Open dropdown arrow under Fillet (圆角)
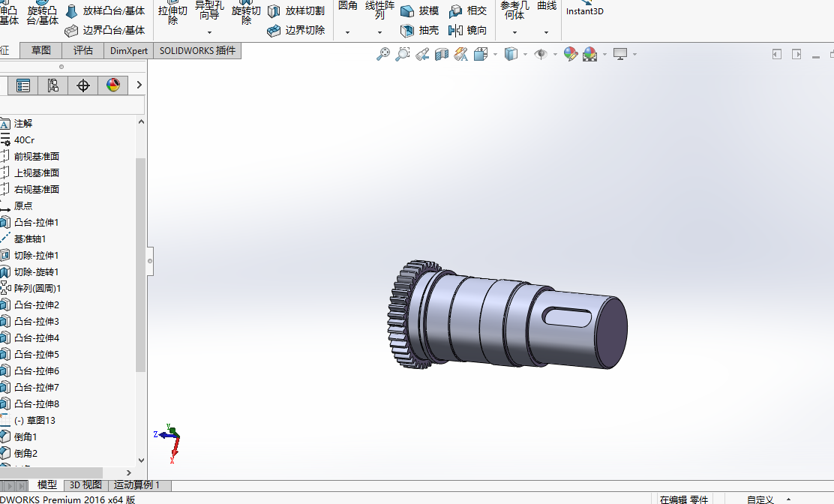The width and height of the screenshot is (834, 504). pos(348,32)
